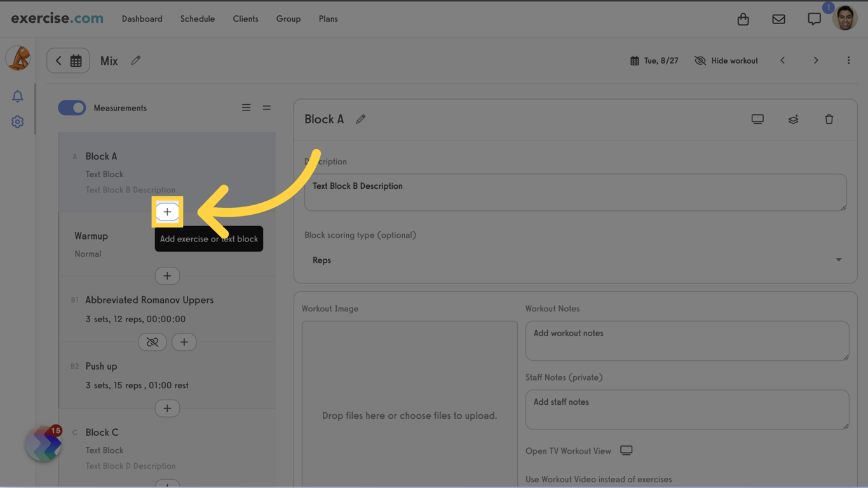Delete Block A with trash icon
The width and height of the screenshot is (868, 488).
point(829,119)
